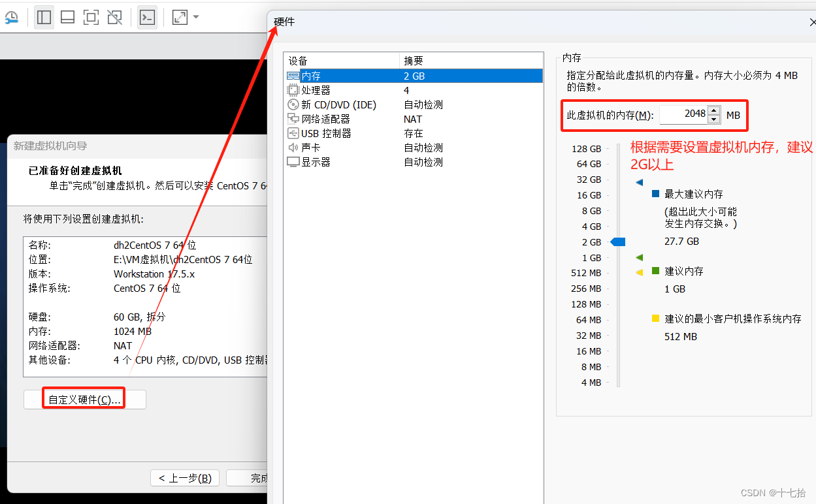The height and width of the screenshot is (504, 816).
Task: Enter full screen mode via toolbar icon
Action: (91, 18)
